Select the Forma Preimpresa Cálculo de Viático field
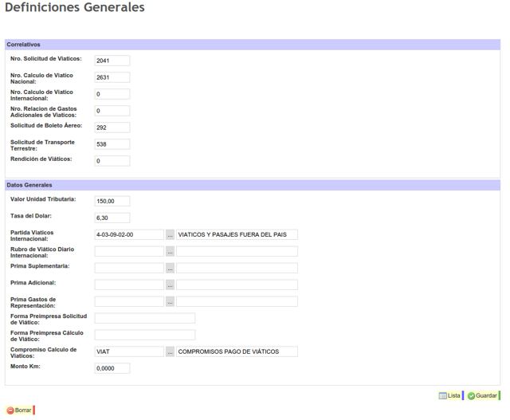Image resolution: width=510 pixels, height=420 pixels. coord(144,336)
